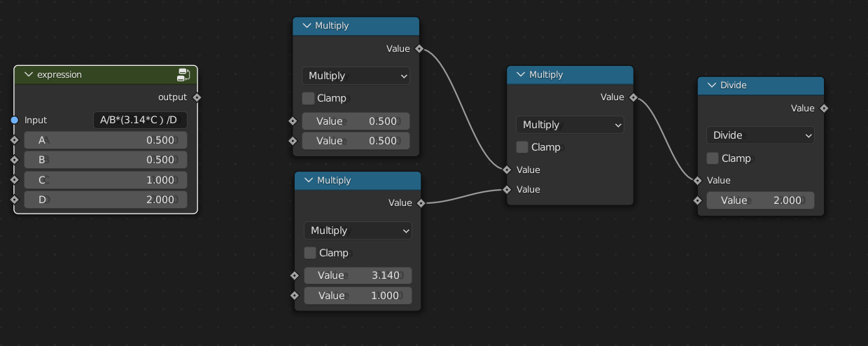Click the Value output socket of Divide node
This screenshot has height=346, width=868.
click(824, 109)
